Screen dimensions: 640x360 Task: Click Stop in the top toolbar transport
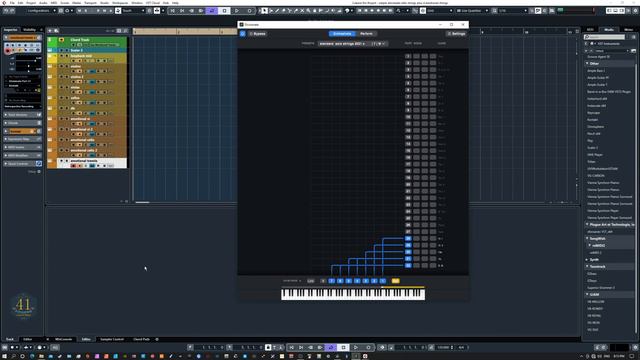tap(224, 11)
